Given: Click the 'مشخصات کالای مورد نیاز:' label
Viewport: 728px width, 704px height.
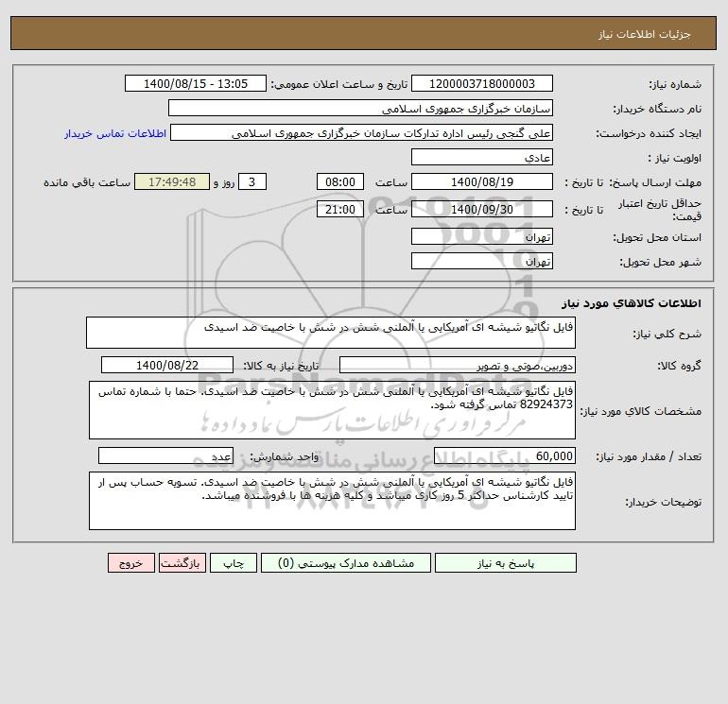Looking at the screenshot, I should [x=641, y=411].
